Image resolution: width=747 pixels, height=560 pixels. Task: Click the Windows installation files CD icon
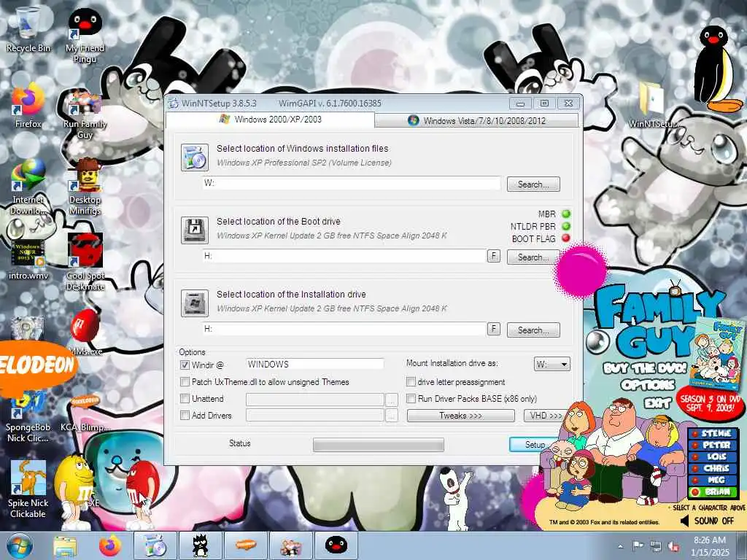[x=194, y=157]
